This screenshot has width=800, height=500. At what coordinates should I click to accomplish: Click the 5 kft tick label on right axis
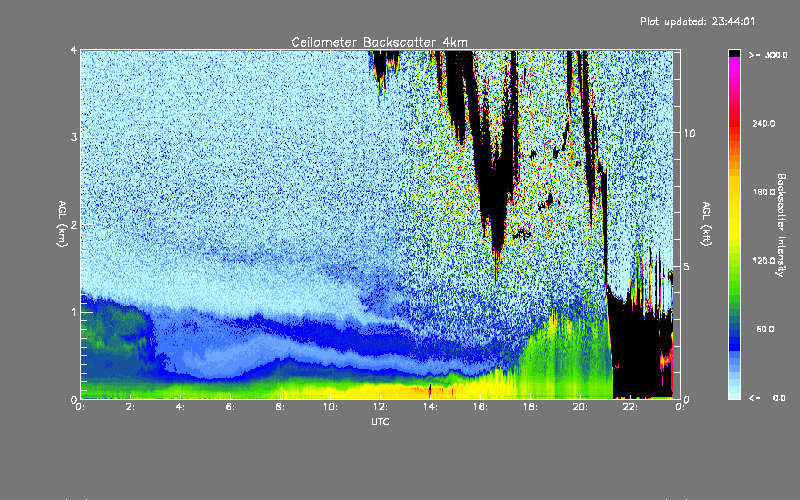click(x=687, y=267)
